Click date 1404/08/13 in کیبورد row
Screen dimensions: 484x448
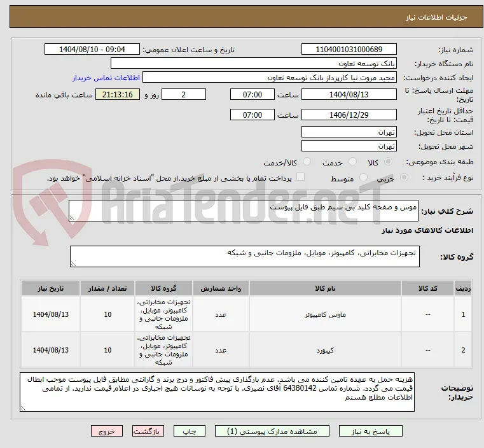(51, 350)
